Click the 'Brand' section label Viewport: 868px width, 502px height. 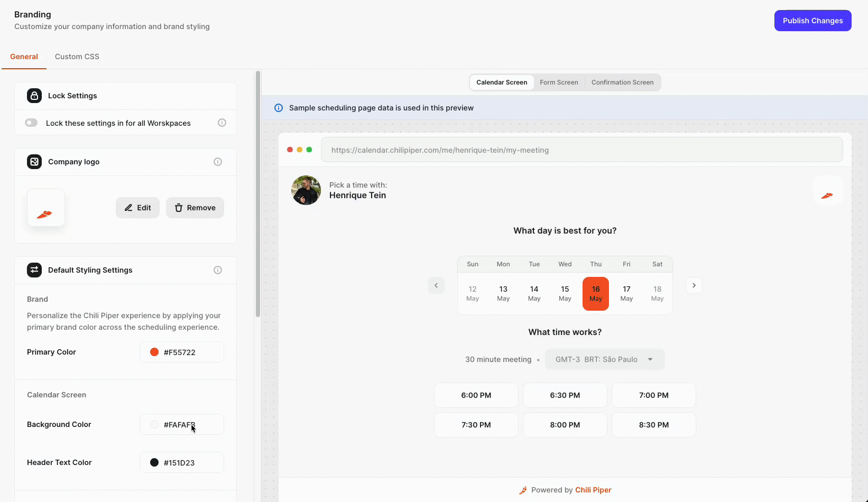38,299
